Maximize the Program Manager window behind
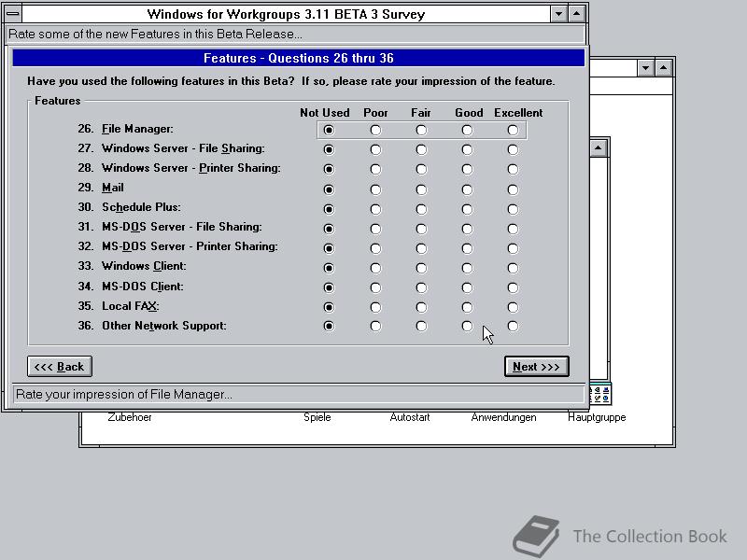The height and width of the screenshot is (560, 747). 664,68
